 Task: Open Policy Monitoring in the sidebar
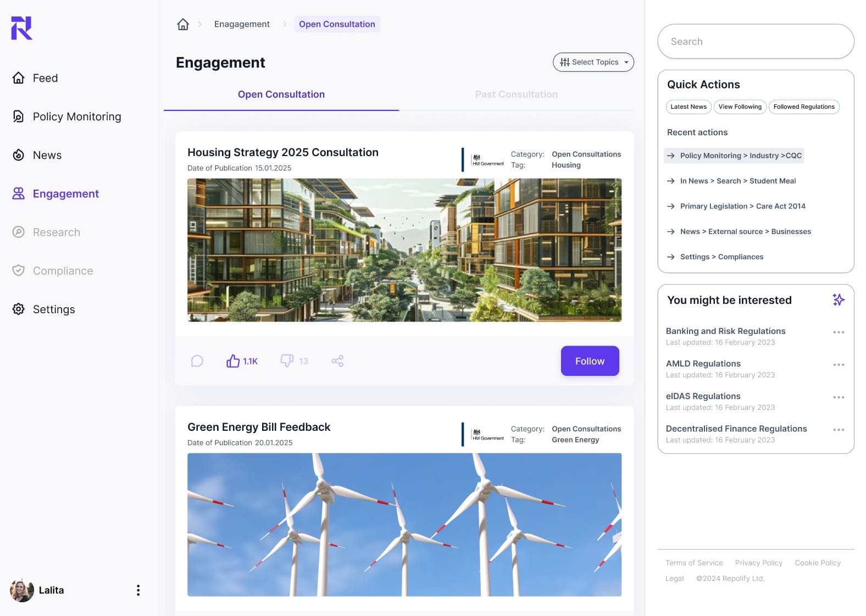[66, 116]
